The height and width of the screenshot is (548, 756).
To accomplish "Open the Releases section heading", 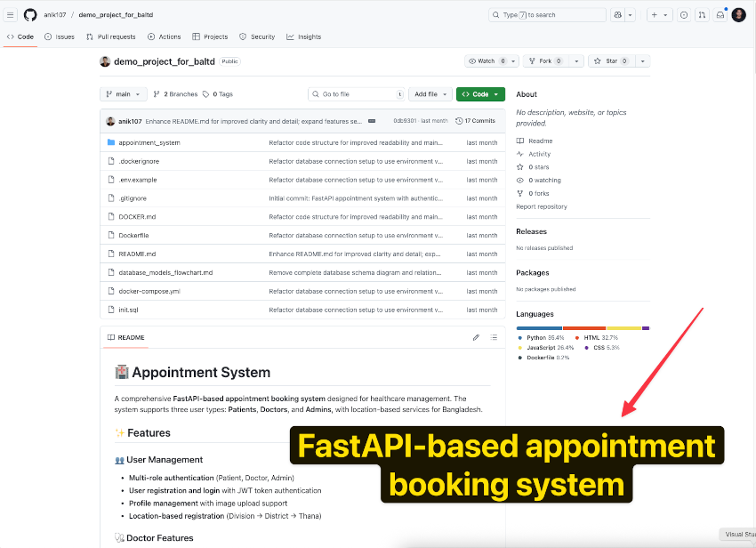I will (531, 231).
